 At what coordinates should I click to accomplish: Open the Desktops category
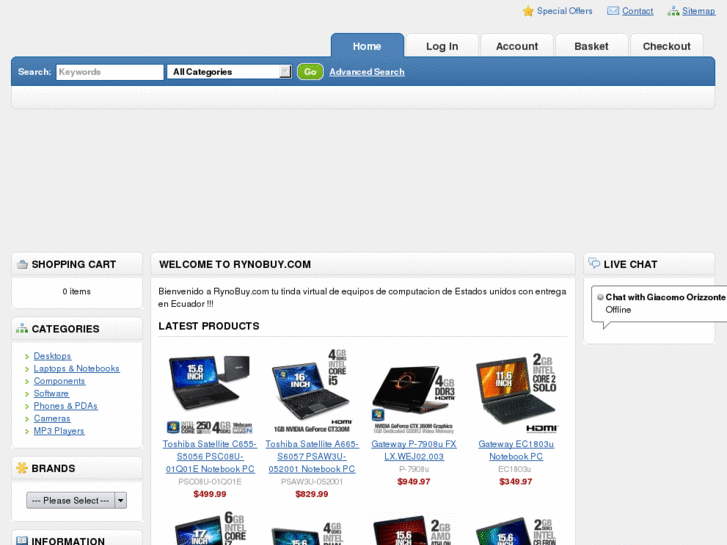(52, 356)
